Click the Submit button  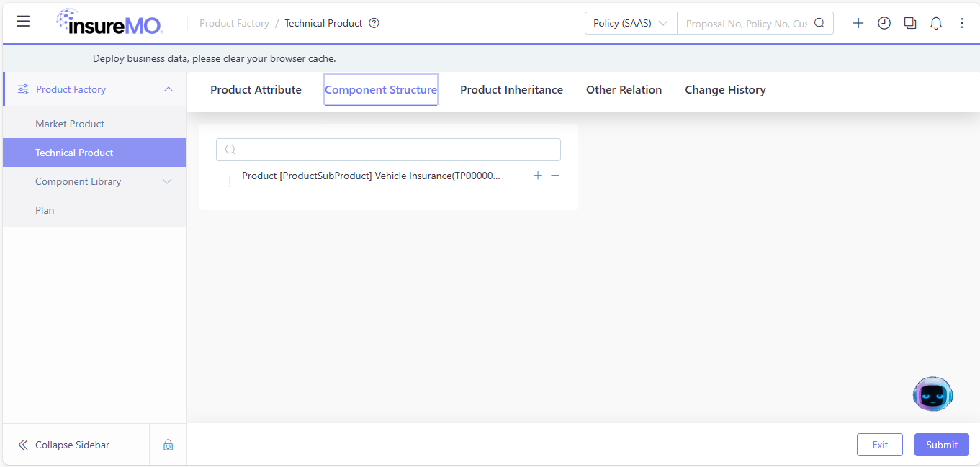pyautogui.click(x=942, y=445)
